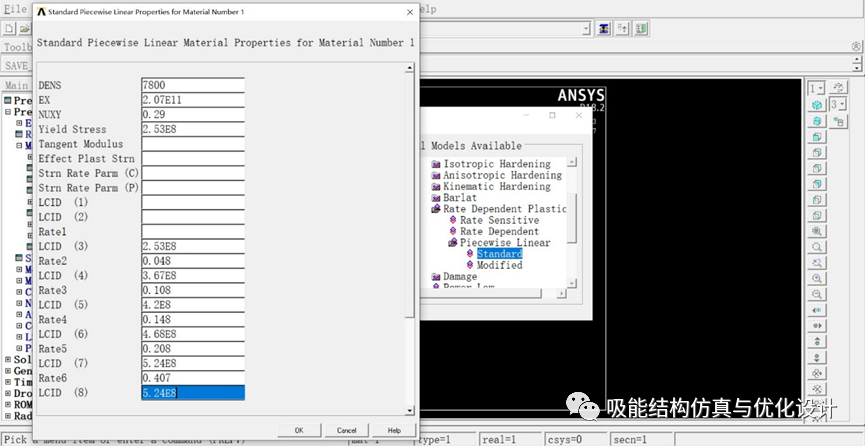Select Anisotropic Hardening in material models
The width and height of the screenshot is (865, 446).
[x=502, y=175]
